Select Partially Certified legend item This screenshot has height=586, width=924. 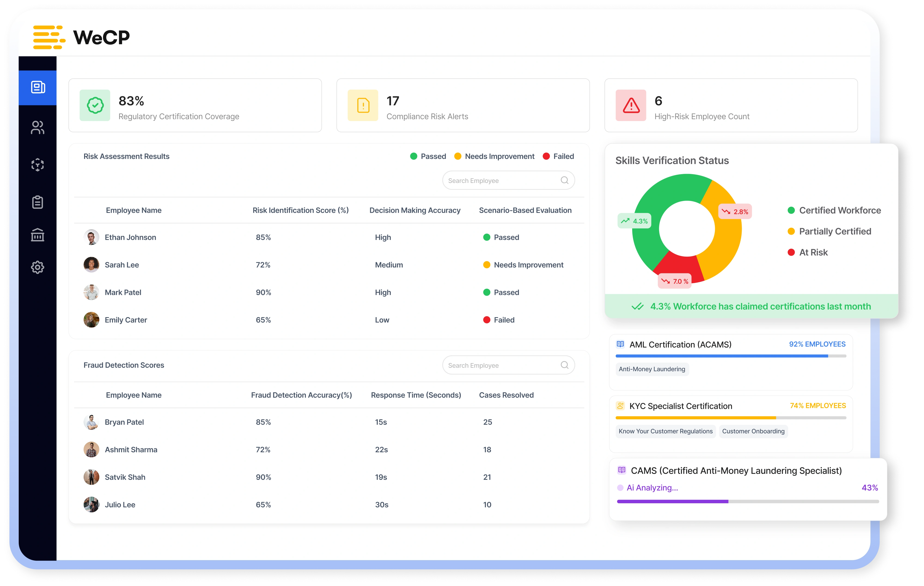[829, 231]
